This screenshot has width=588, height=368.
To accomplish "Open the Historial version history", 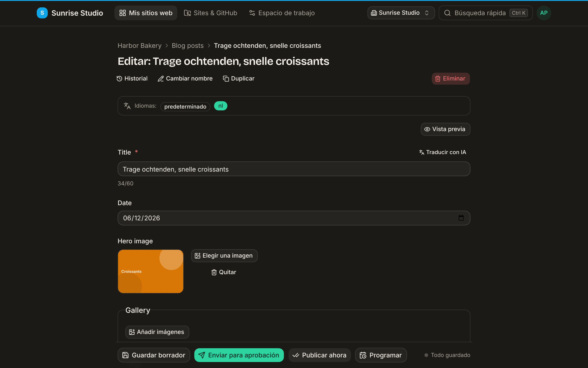I will pyautogui.click(x=132, y=79).
